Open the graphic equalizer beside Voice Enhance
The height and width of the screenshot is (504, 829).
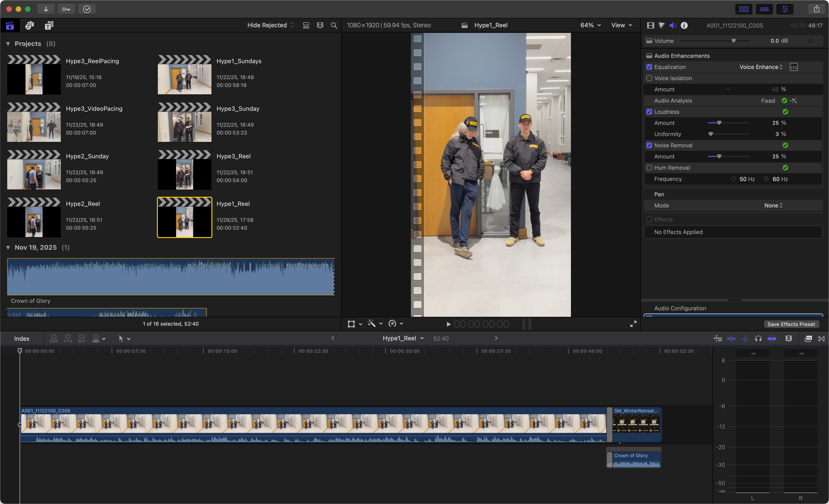tap(794, 67)
